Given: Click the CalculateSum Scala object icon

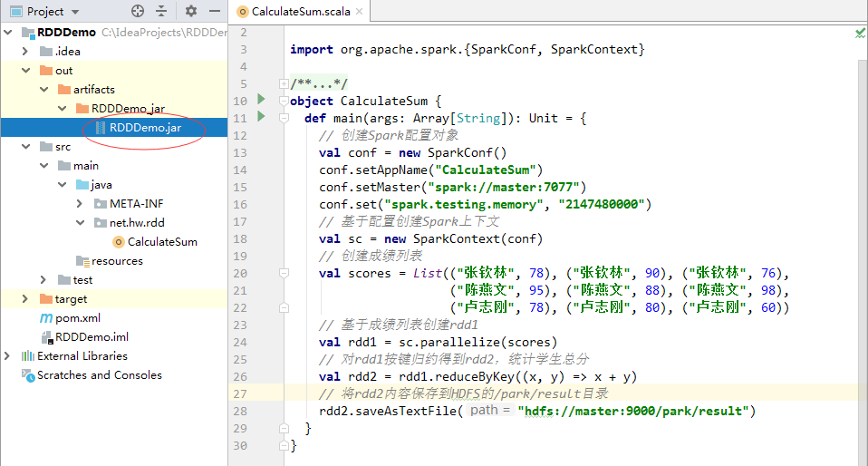Looking at the screenshot, I should click(x=119, y=241).
